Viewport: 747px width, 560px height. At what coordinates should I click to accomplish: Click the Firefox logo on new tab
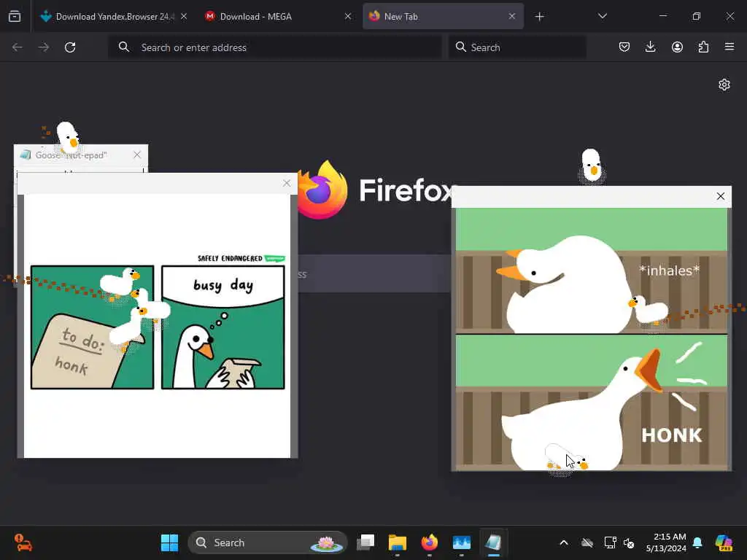pyautogui.click(x=322, y=190)
